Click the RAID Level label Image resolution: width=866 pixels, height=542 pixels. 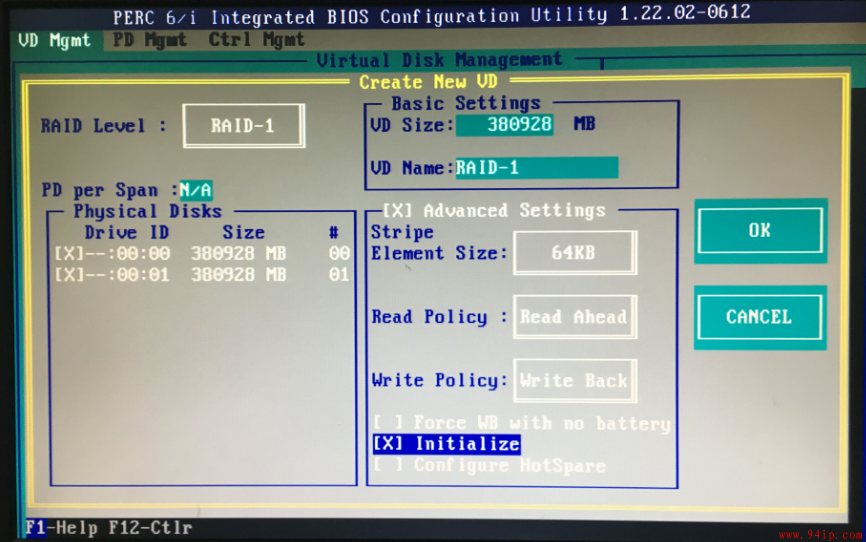(x=93, y=126)
